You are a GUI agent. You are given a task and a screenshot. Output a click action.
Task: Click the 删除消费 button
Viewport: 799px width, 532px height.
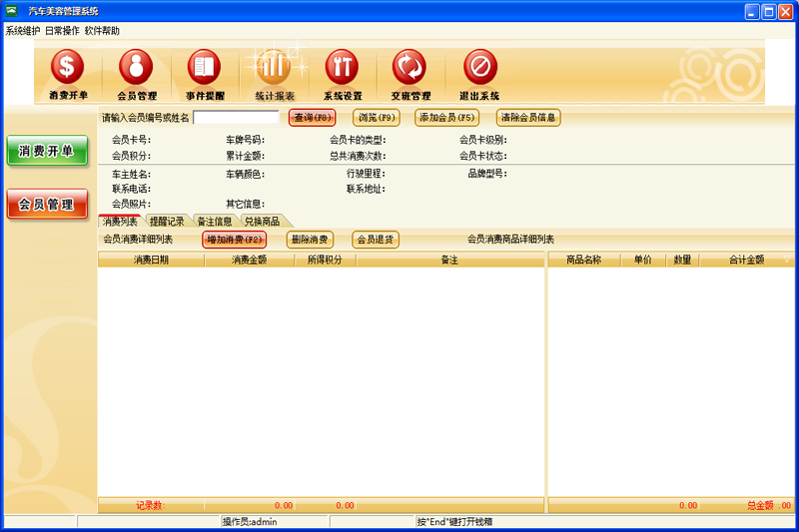click(x=310, y=240)
